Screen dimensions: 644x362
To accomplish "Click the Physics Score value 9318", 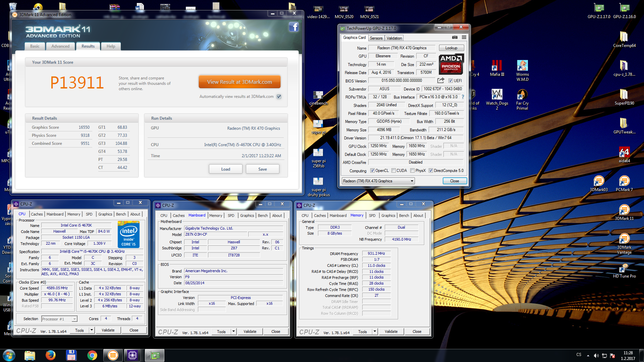I will (85, 135).
